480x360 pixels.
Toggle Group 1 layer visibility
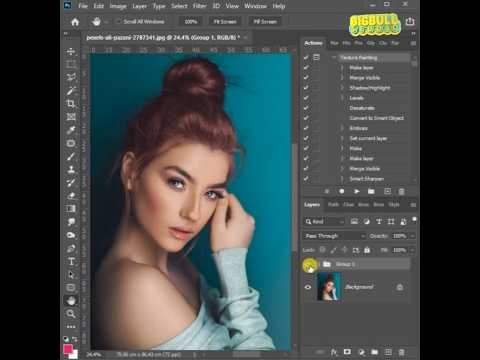tap(308, 264)
